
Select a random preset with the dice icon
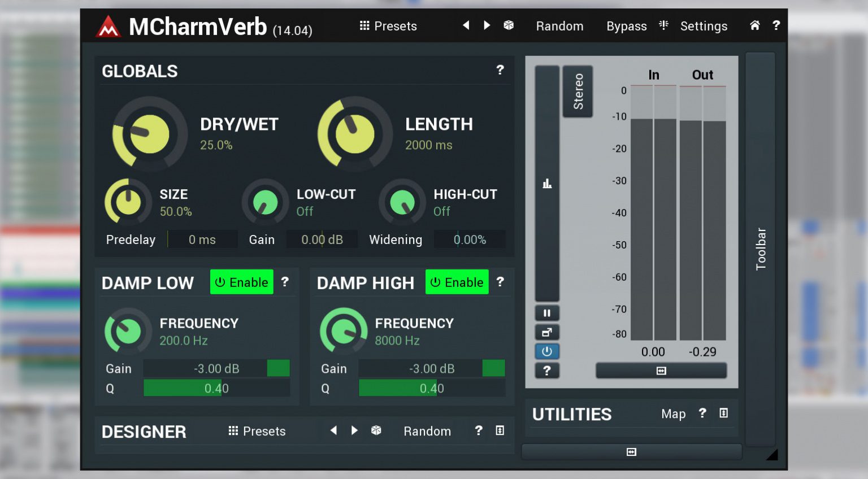(x=508, y=25)
